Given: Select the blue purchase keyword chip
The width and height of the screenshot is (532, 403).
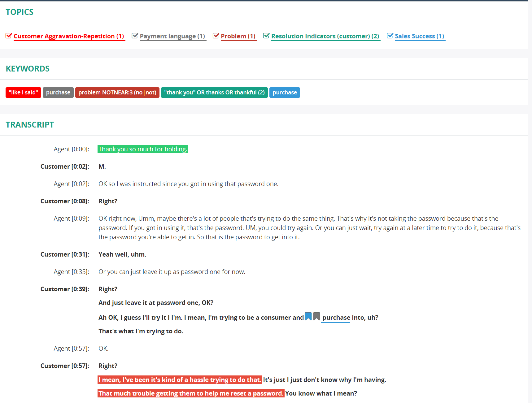Looking at the screenshot, I should pyautogui.click(x=284, y=92).
